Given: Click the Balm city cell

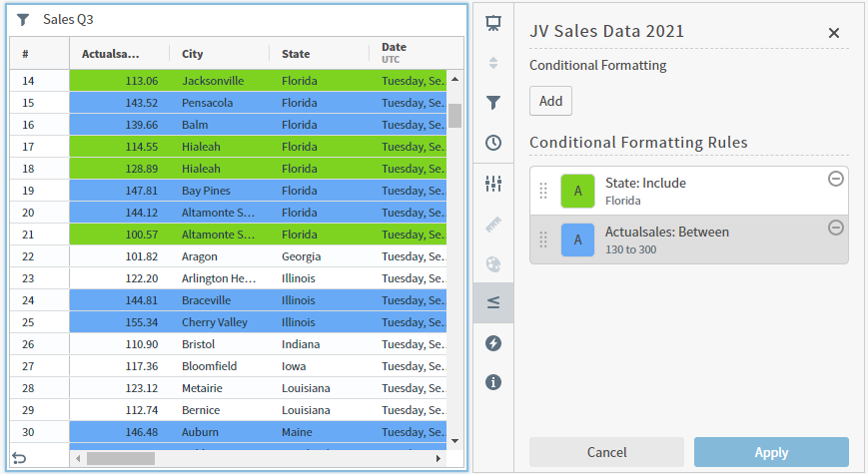Looking at the screenshot, I should (219, 125).
